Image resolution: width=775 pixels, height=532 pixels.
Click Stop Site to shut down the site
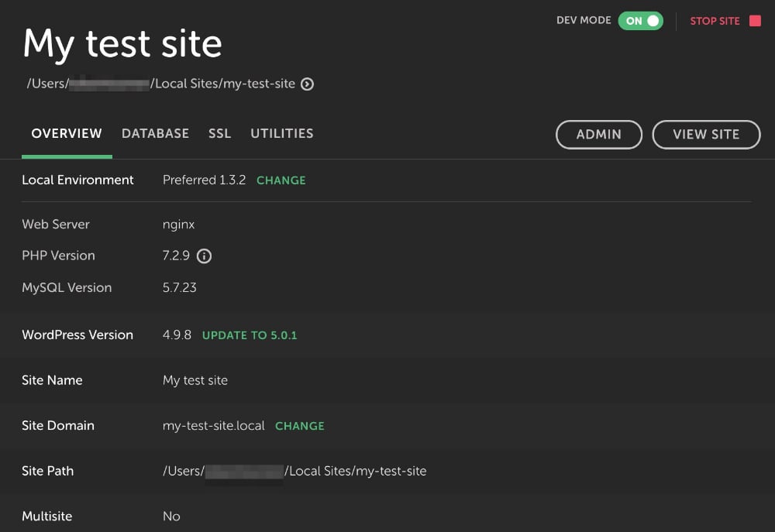[x=715, y=21]
